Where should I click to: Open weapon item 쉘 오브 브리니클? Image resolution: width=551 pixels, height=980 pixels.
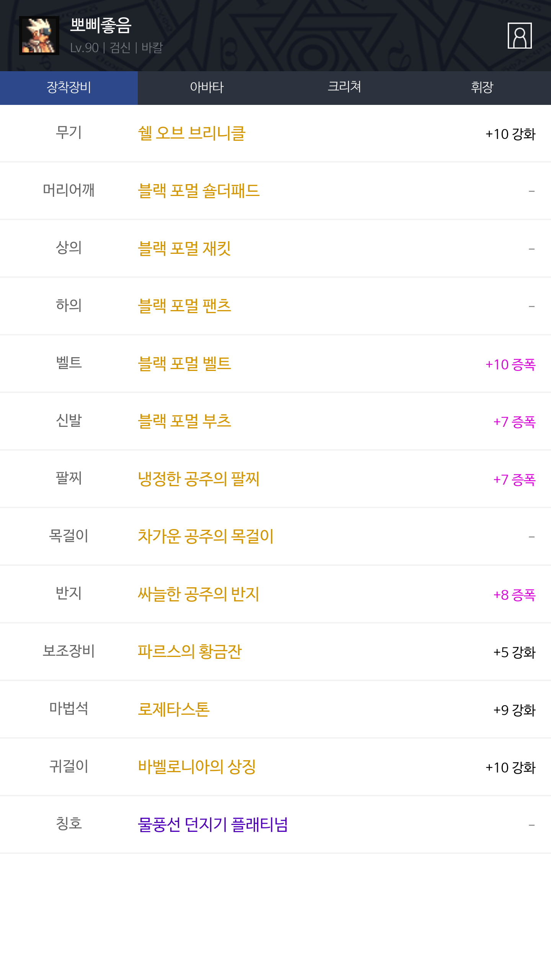(x=191, y=134)
